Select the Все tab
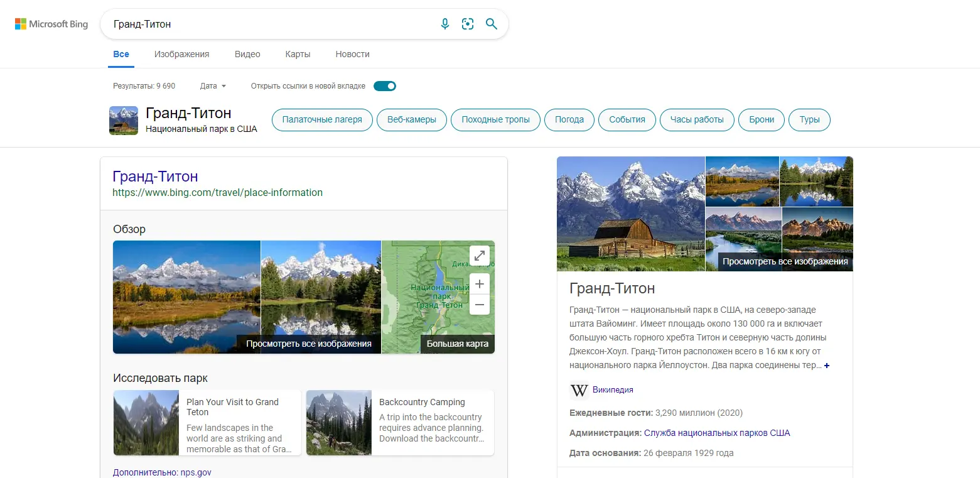The width and height of the screenshot is (980, 478). (x=121, y=54)
